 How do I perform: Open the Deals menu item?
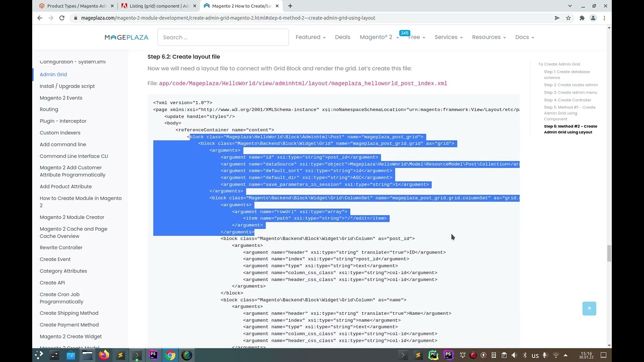(343, 37)
